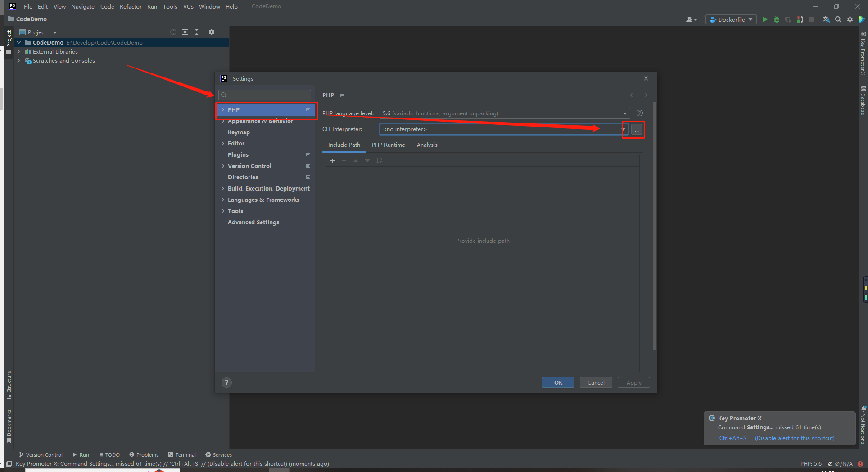Image resolution: width=868 pixels, height=472 pixels.
Task: Open Project panel gear options
Action: (212, 32)
